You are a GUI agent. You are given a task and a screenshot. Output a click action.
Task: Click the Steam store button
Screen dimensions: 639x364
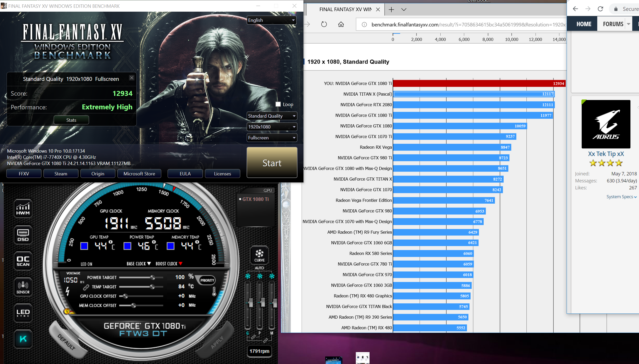tap(61, 174)
